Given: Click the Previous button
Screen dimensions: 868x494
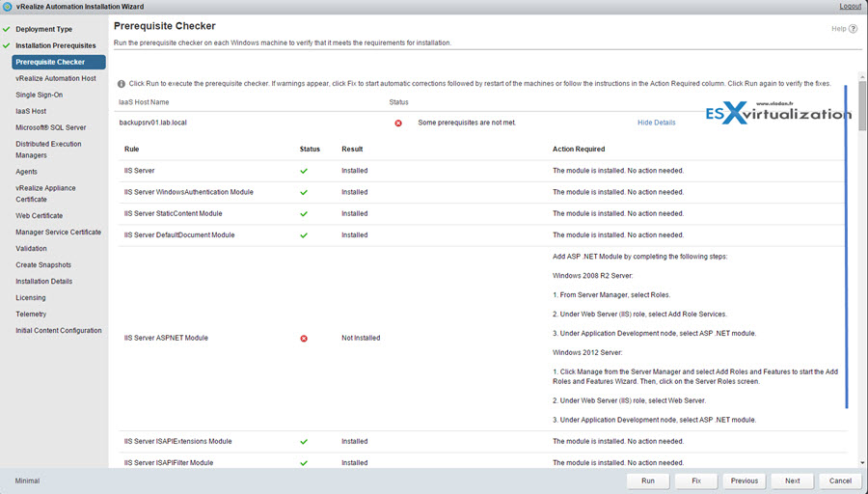Looking at the screenshot, I should coord(744,480).
